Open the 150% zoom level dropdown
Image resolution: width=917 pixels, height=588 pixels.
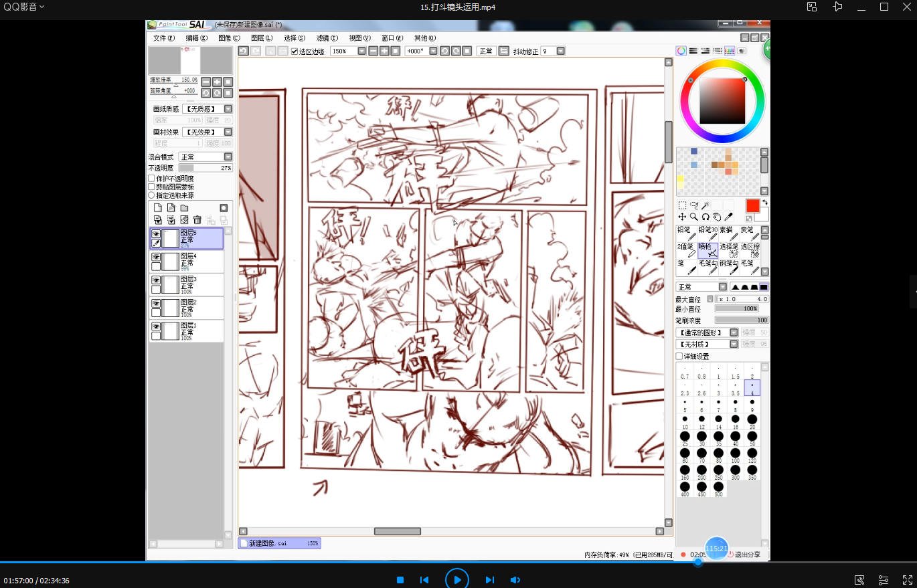pos(361,51)
